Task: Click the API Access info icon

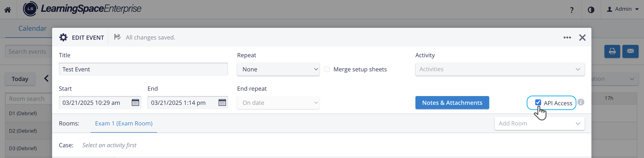Action: (x=581, y=102)
